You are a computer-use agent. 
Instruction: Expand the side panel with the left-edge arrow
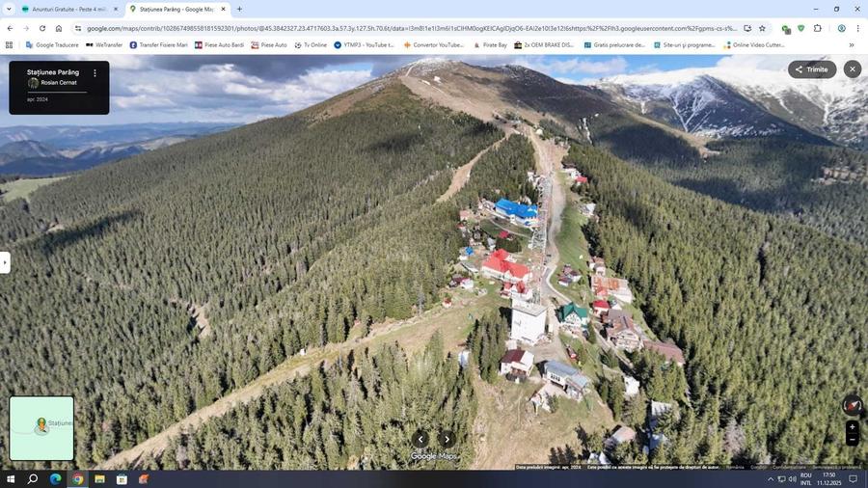tap(5, 262)
